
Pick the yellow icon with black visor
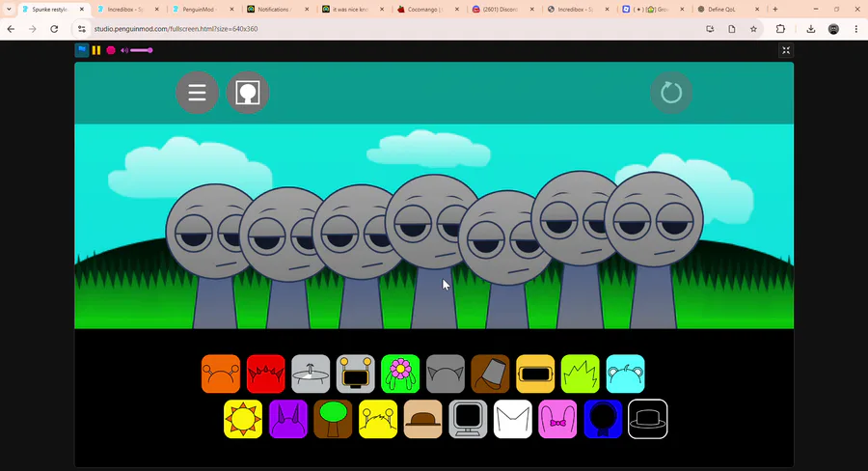click(535, 374)
